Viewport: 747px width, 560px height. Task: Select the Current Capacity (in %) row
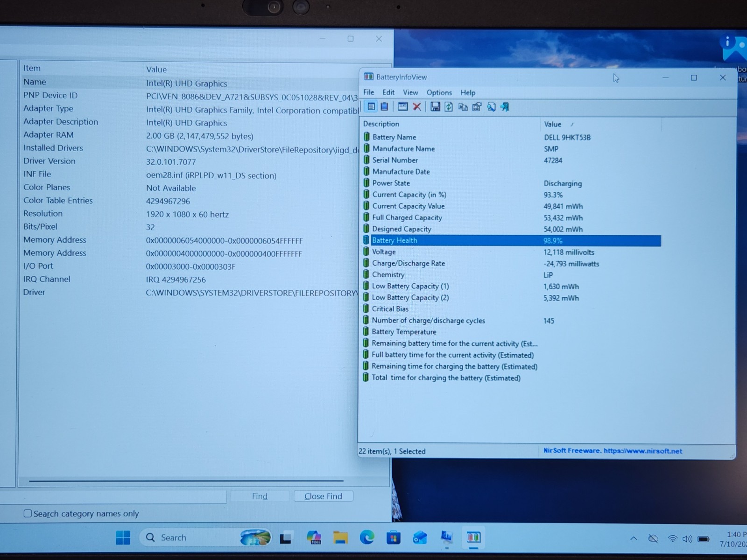point(511,195)
